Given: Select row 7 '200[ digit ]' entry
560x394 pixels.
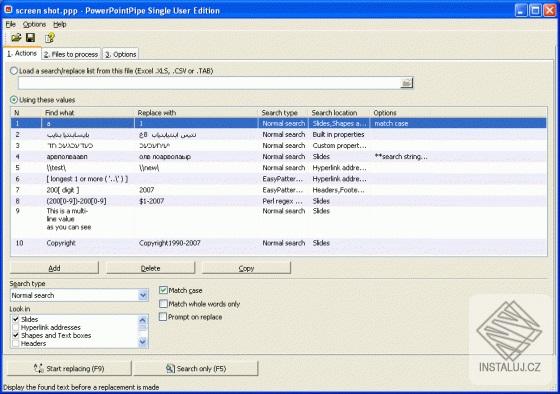Looking at the screenshot, I should [279, 190].
